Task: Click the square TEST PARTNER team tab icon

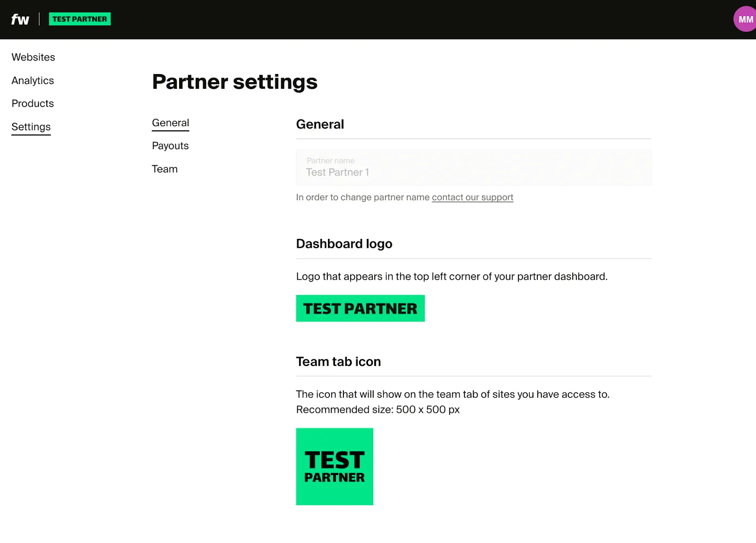Action: pyautogui.click(x=335, y=467)
